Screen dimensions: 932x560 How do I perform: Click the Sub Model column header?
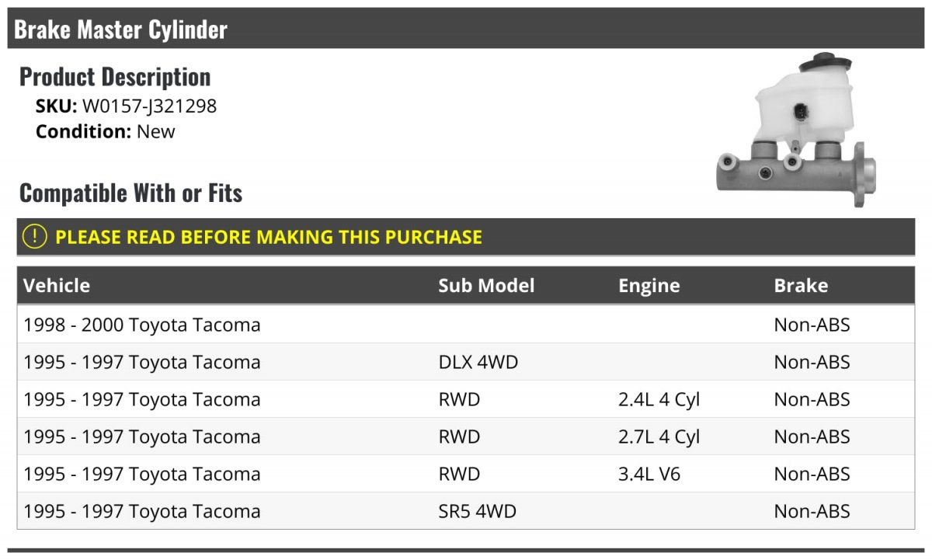(x=486, y=285)
